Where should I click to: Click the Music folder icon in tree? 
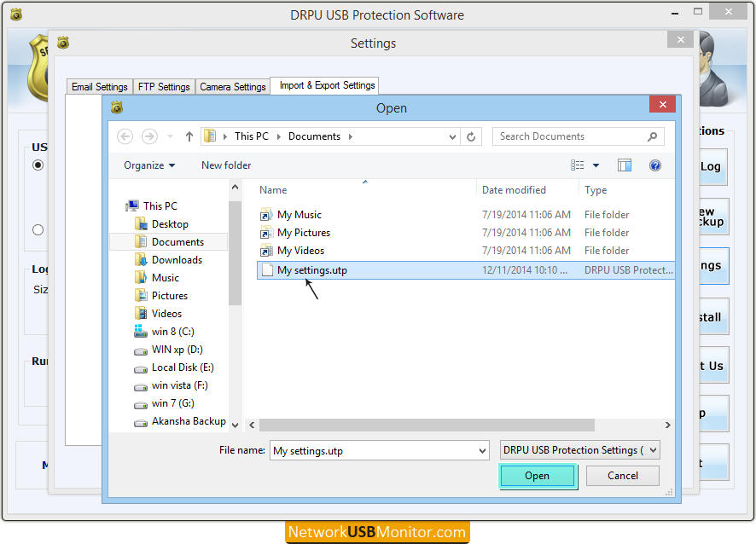click(141, 277)
